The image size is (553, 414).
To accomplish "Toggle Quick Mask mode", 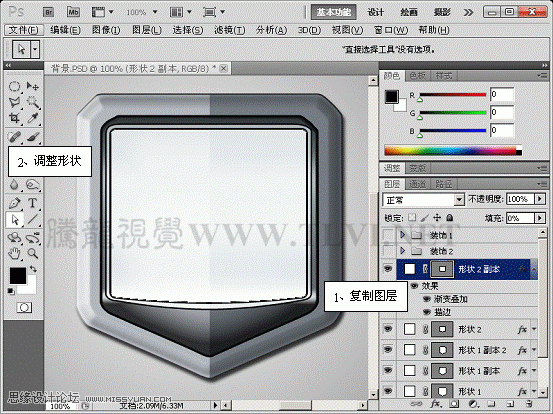I will tap(24, 308).
